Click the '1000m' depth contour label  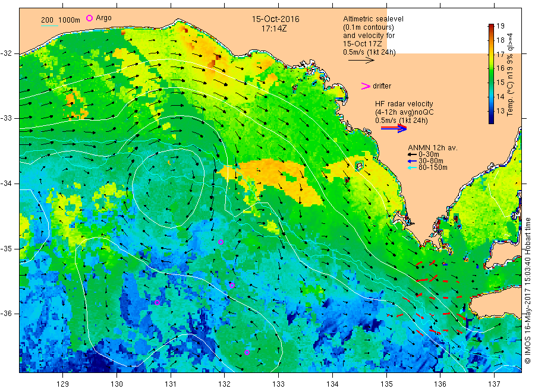pos(69,20)
